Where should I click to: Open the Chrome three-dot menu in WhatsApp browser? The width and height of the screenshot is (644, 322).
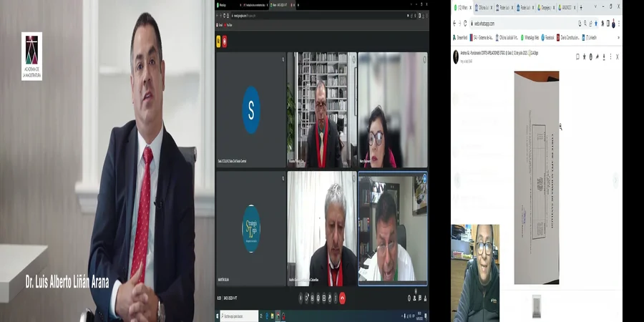pyautogui.click(x=619, y=24)
